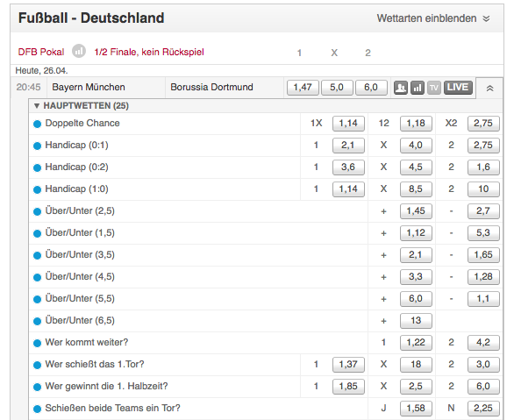This screenshot has width=514, height=420.
Task: Pick Handicap (0:1) draw odds 4,0
Action: tap(416, 146)
